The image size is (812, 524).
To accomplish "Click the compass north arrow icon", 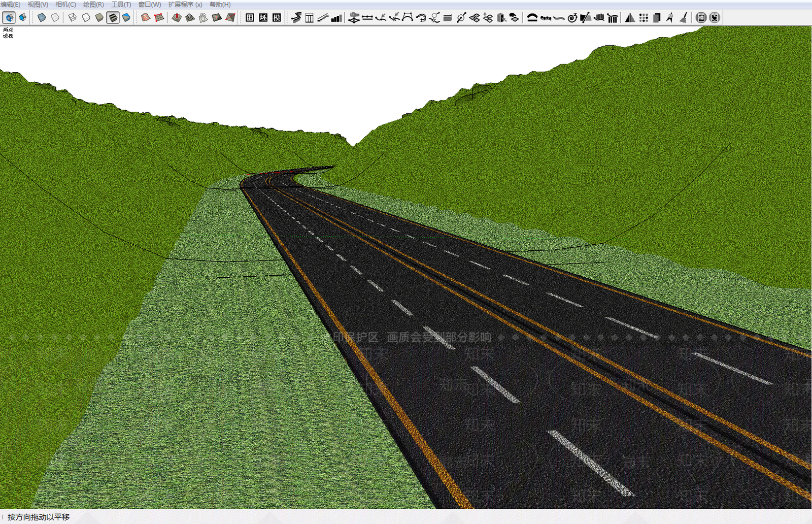I will click(x=670, y=18).
